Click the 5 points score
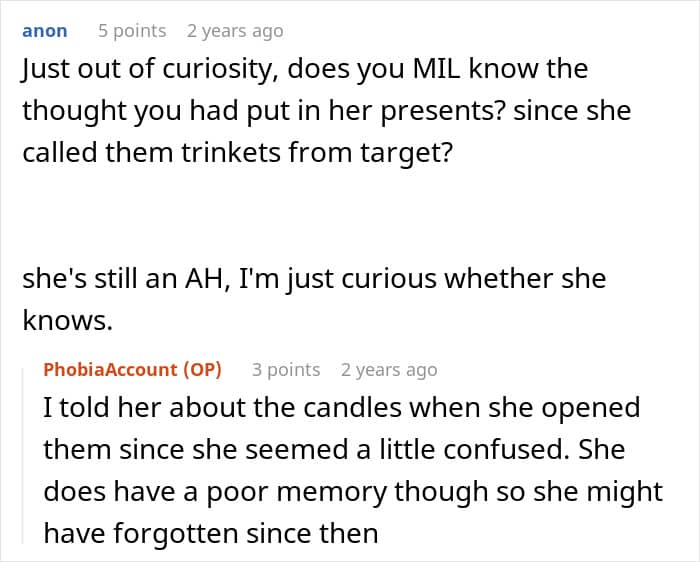This screenshot has height=562, width=700. 132,31
